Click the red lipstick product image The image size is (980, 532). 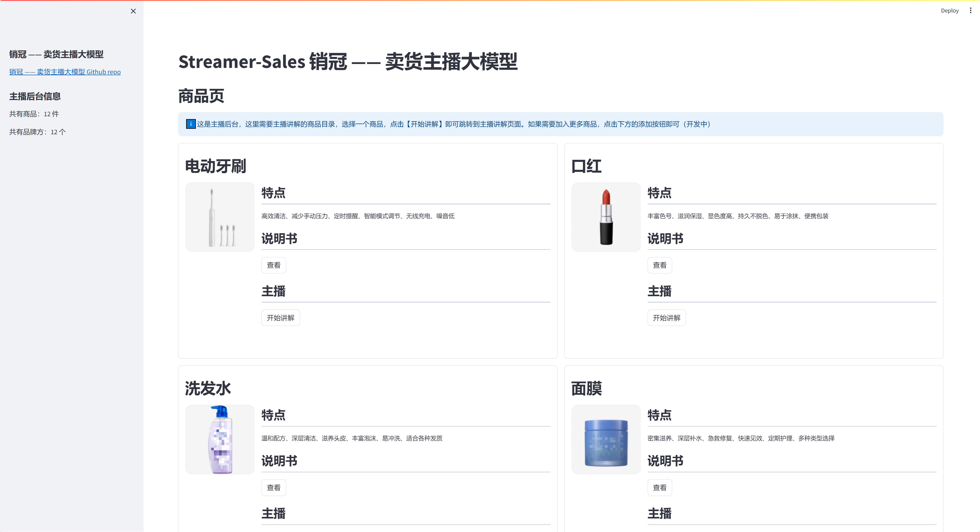606,217
